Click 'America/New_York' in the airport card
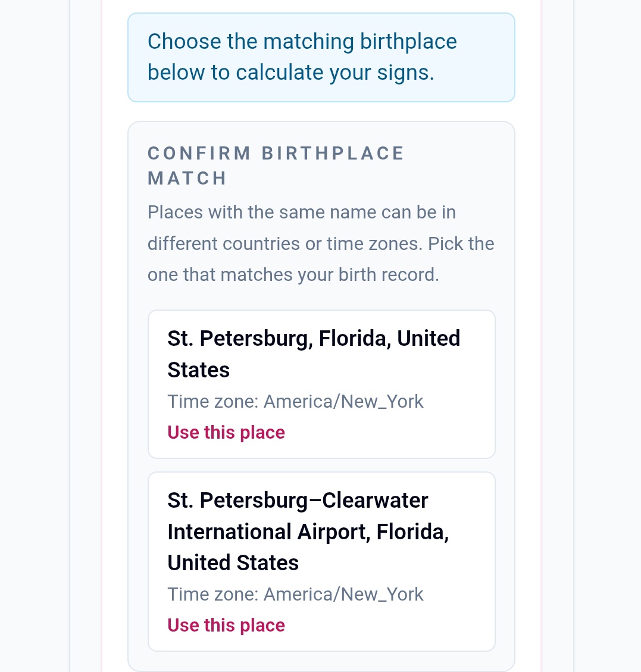 click(343, 595)
